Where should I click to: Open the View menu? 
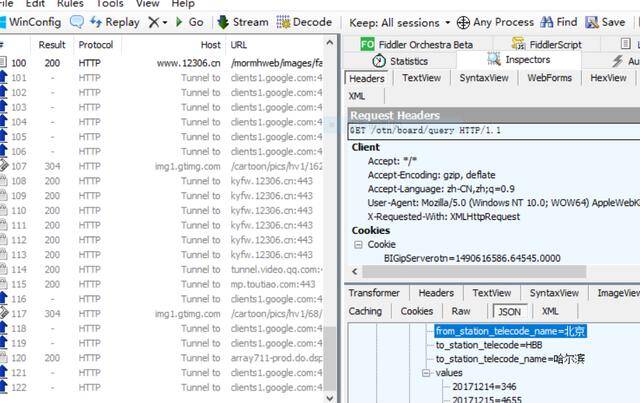[147, 4]
